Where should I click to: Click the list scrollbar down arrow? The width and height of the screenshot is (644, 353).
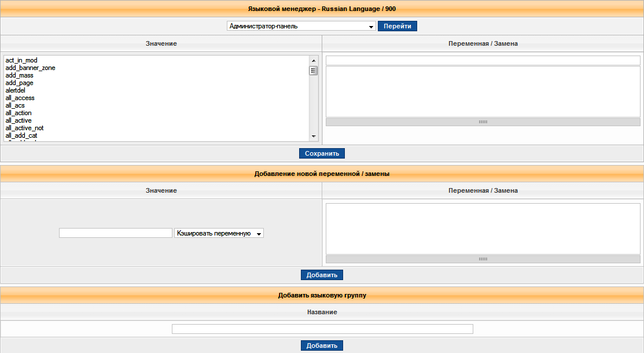(x=314, y=136)
